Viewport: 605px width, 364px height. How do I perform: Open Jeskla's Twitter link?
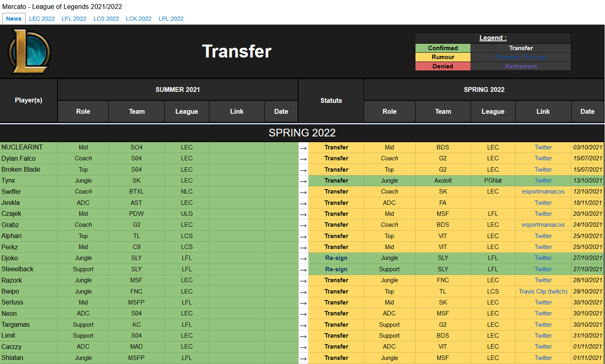point(543,203)
